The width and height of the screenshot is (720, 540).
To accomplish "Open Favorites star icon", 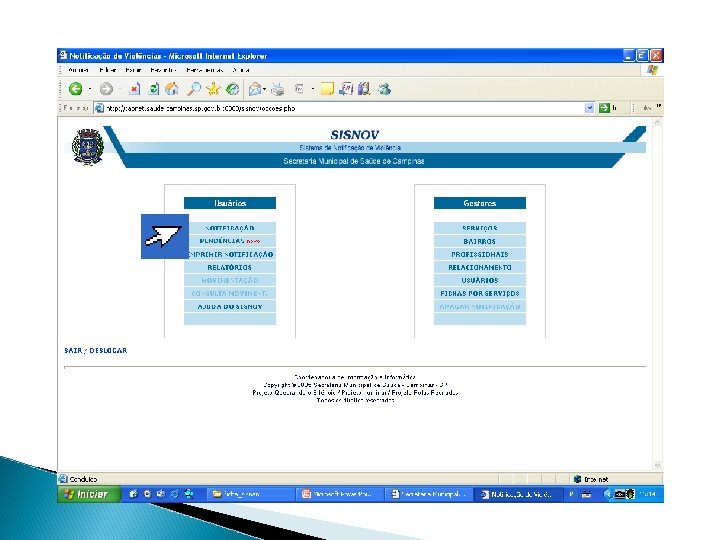I will (x=213, y=89).
